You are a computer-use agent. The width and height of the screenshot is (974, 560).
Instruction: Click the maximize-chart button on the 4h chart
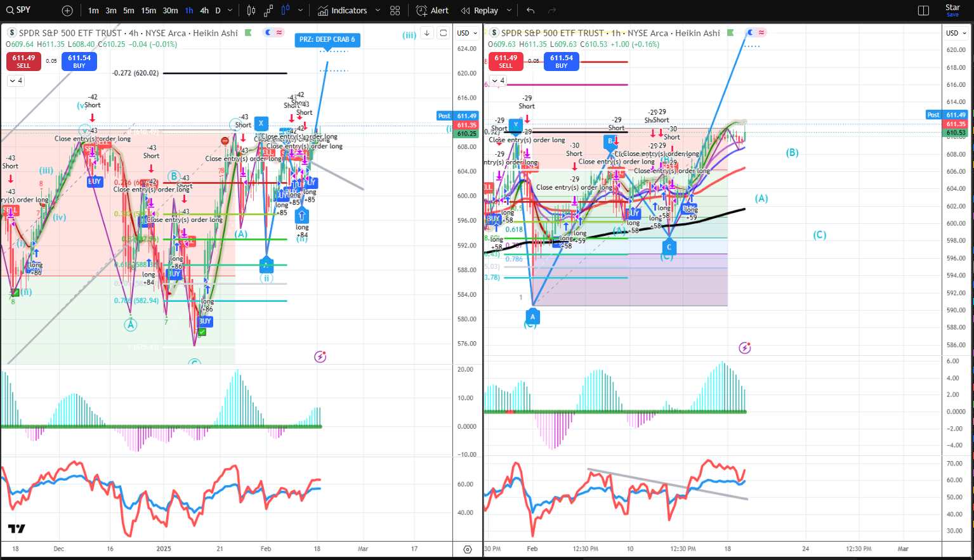[444, 33]
